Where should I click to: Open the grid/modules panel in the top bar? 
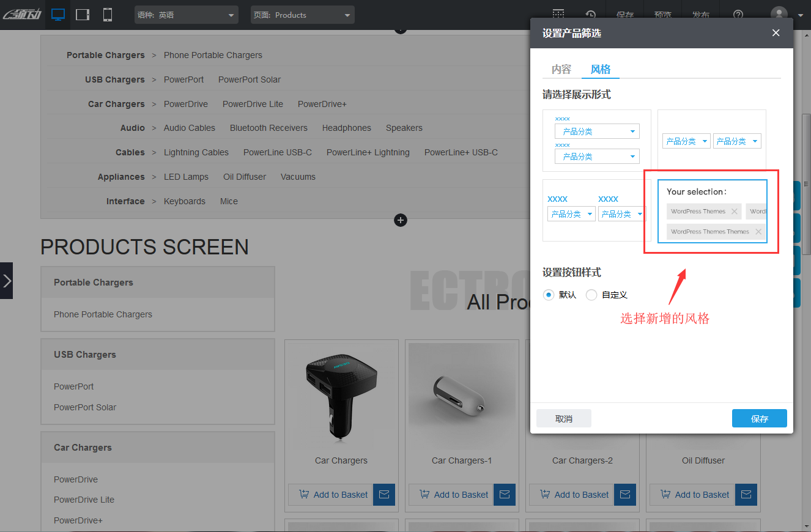point(558,13)
